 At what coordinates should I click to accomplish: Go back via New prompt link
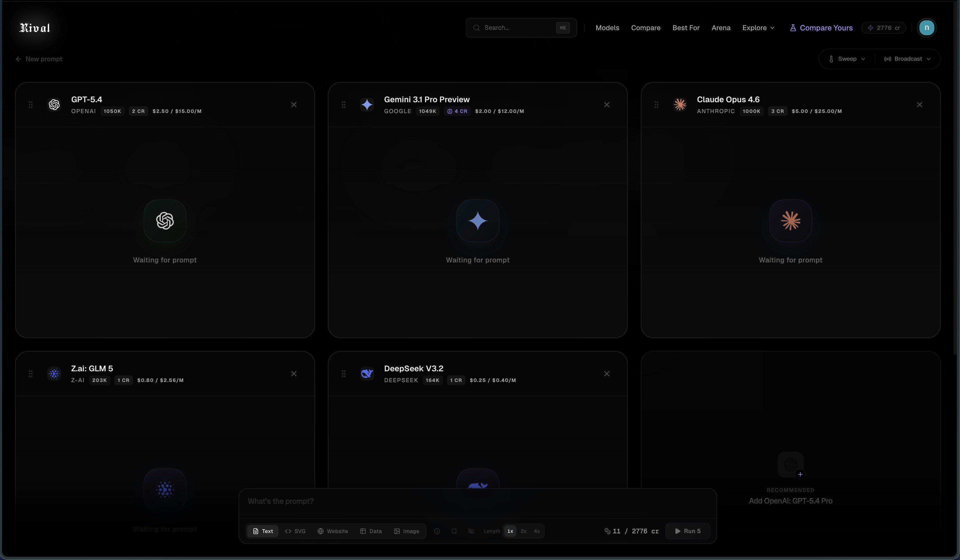point(39,59)
